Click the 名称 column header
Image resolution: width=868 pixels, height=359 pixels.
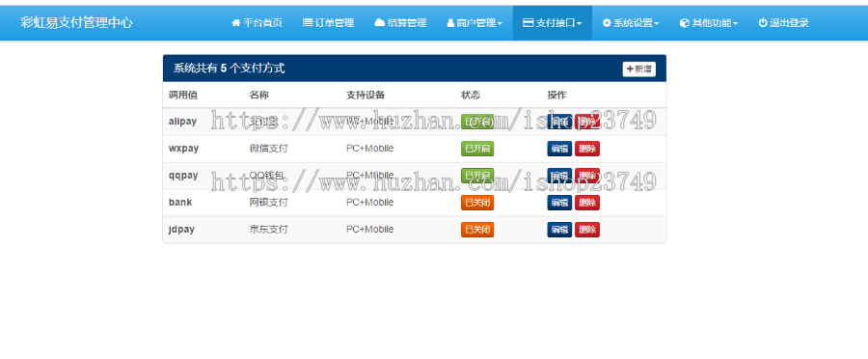(x=259, y=95)
